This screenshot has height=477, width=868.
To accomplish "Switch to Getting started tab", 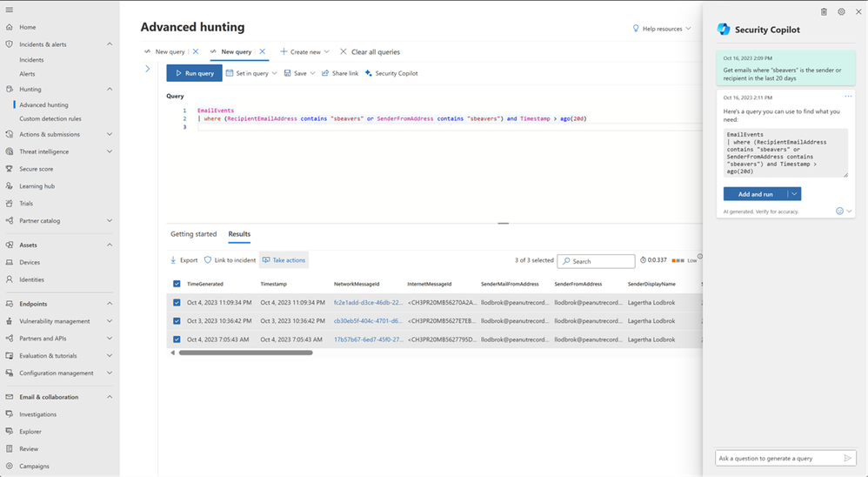I will [x=194, y=234].
